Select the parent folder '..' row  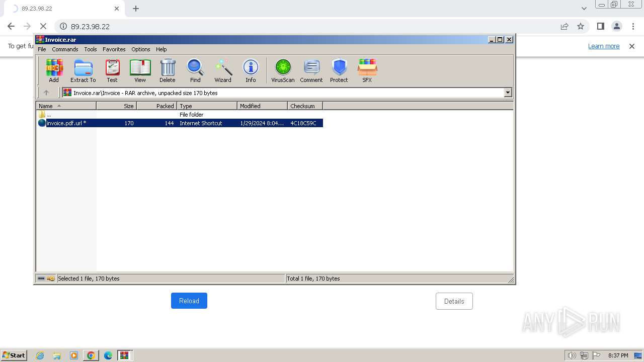point(180,115)
